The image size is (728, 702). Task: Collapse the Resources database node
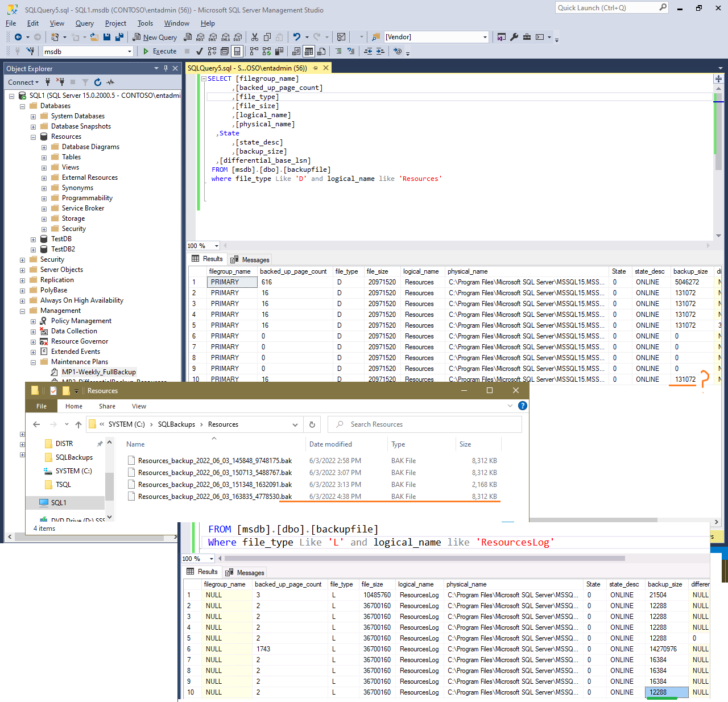[33, 137]
